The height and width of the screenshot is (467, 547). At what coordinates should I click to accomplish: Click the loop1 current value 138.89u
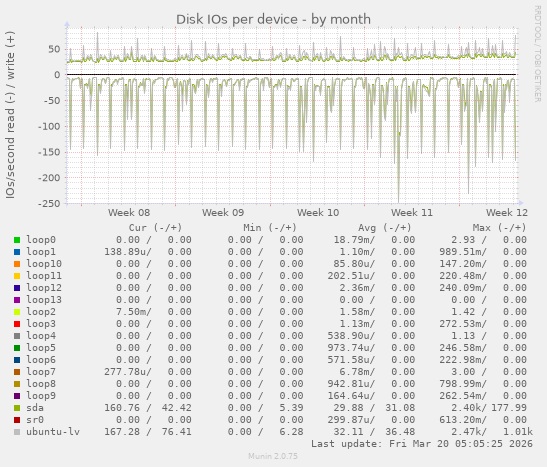point(125,252)
